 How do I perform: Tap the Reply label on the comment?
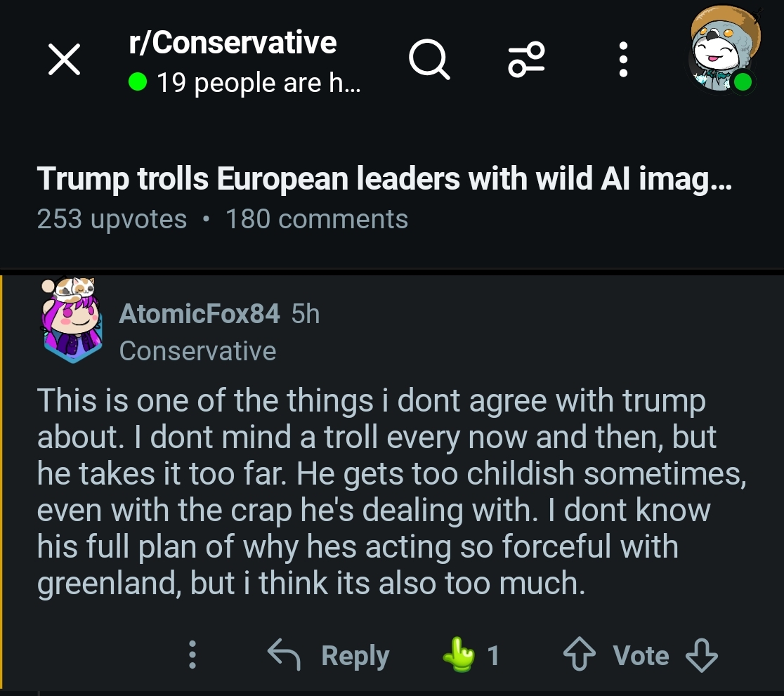pyautogui.click(x=355, y=655)
